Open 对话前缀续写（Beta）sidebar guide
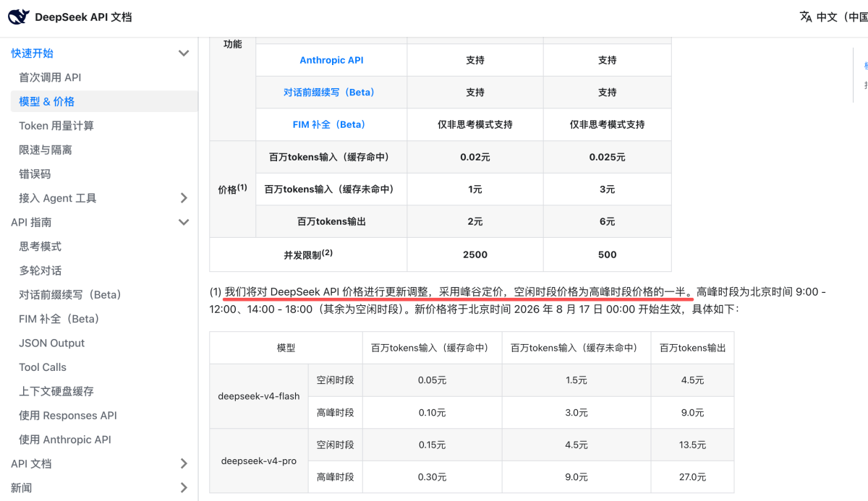 (x=70, y=295)
